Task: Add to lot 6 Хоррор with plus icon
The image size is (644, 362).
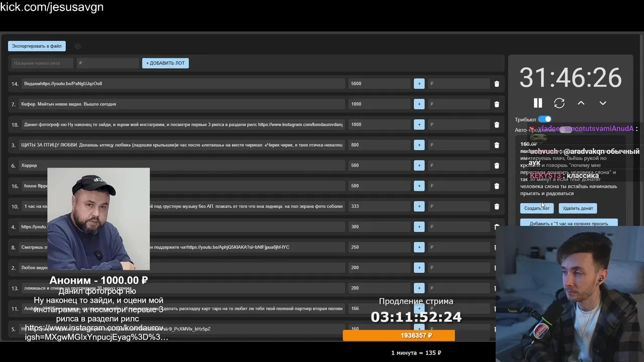Action: point(419,165)
